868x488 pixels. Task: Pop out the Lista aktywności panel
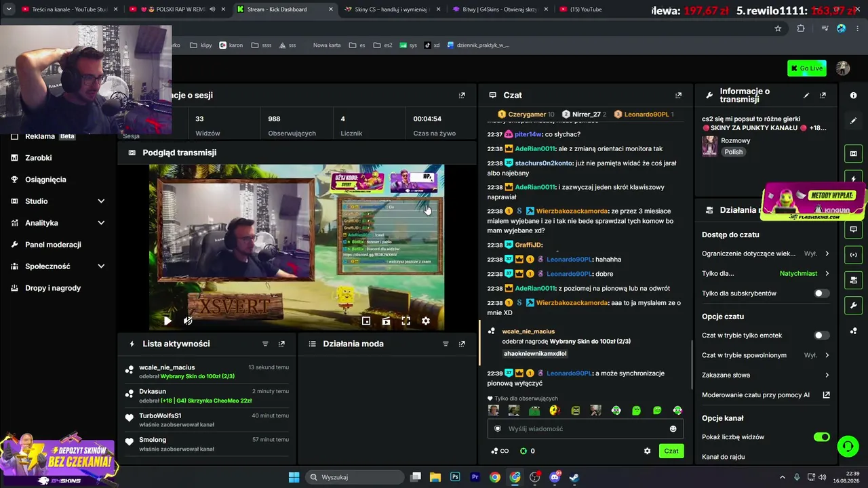[x=281, y=344]
